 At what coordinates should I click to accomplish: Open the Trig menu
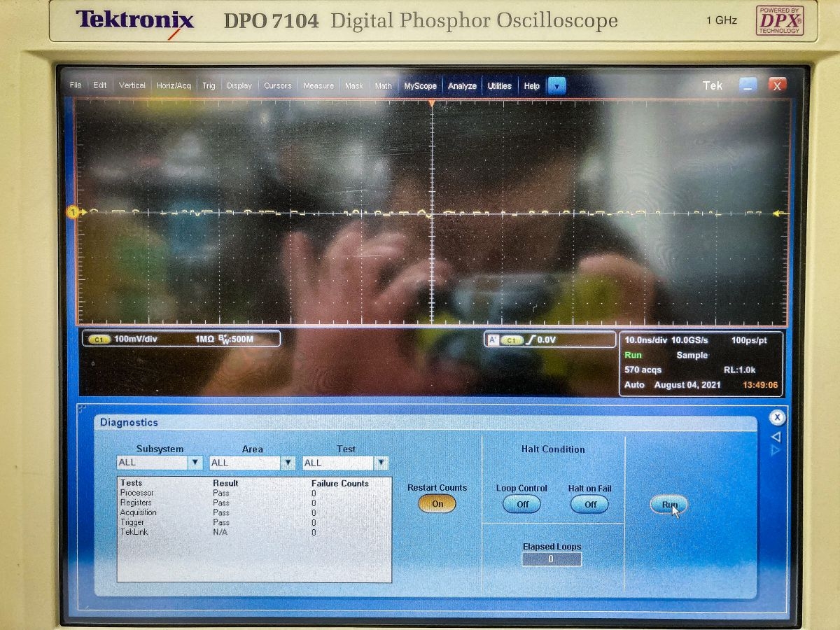point(209,85)
